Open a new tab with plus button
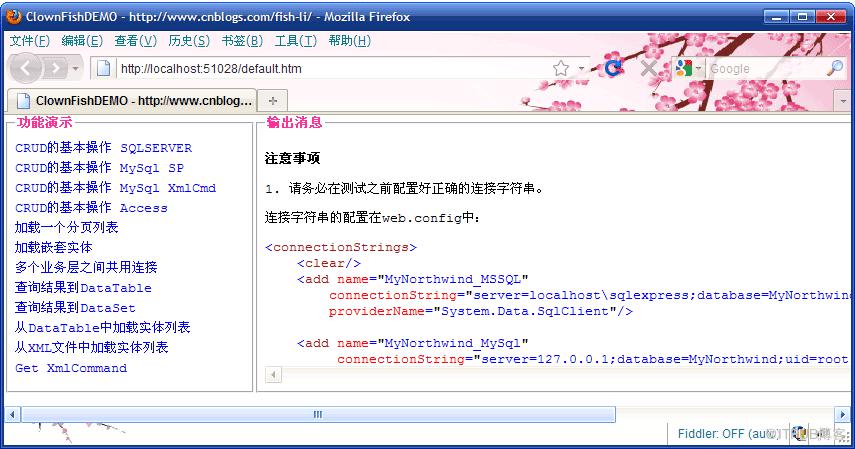 coord(273,101)
